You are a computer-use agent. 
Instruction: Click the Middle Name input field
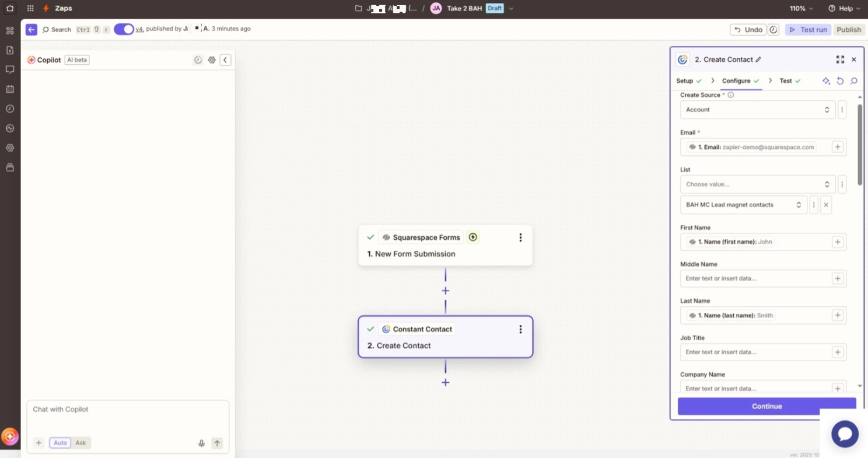point(755,278)
